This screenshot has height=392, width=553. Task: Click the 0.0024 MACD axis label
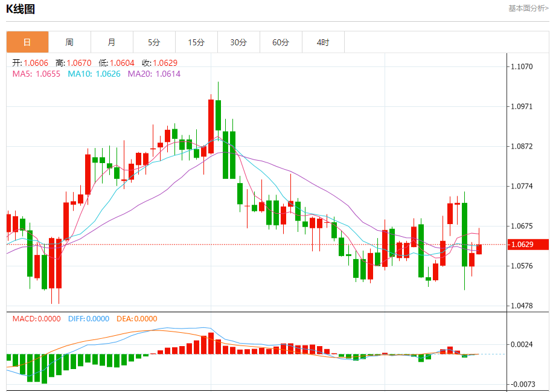[522, 344]
